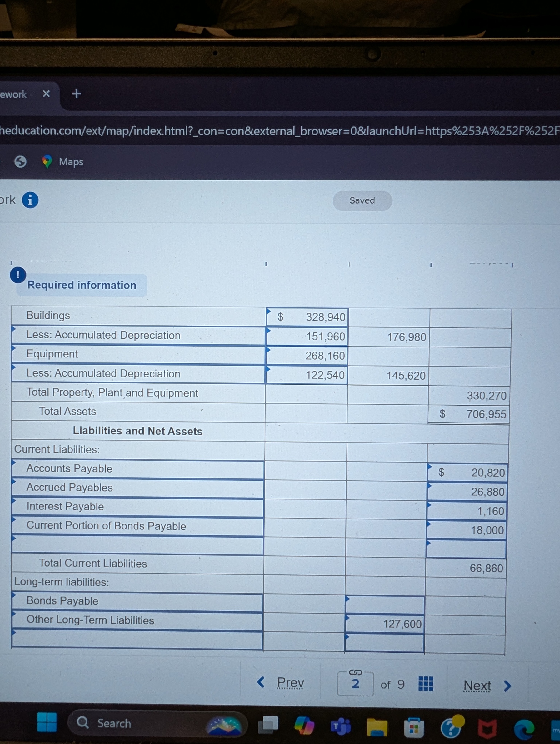This screenshot has width=560, height=744.
Task: Open the blank dropdown below Other Long-Term Liabilities
Action: pos(137,640)
